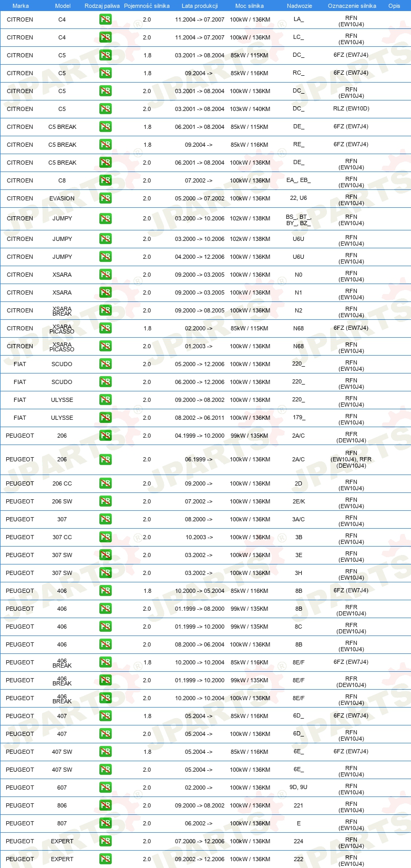Image resolution: width=411 pixels, height=868 pixels.
Task: Click fuel icon in Citroen C4 LA_ row
Action: click(106, 19)
